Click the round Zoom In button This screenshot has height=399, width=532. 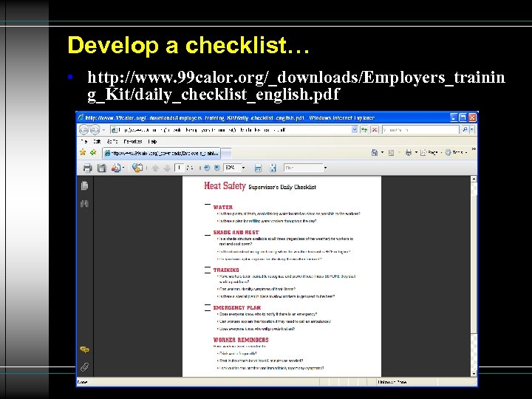216,168
